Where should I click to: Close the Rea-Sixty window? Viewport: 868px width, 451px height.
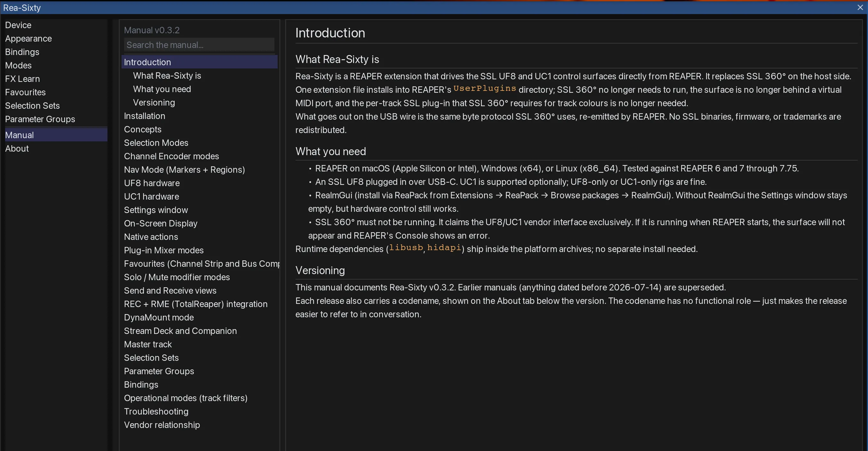(x=860, y=7)
